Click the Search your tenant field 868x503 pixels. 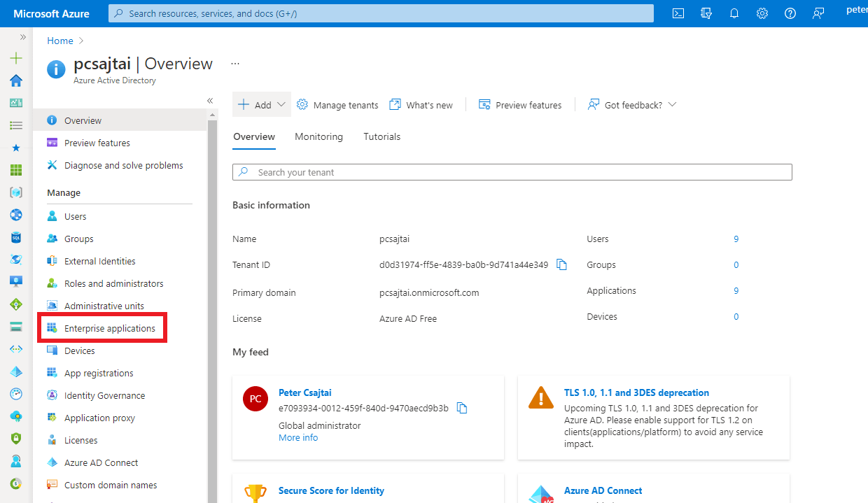[x=512, y=172]
